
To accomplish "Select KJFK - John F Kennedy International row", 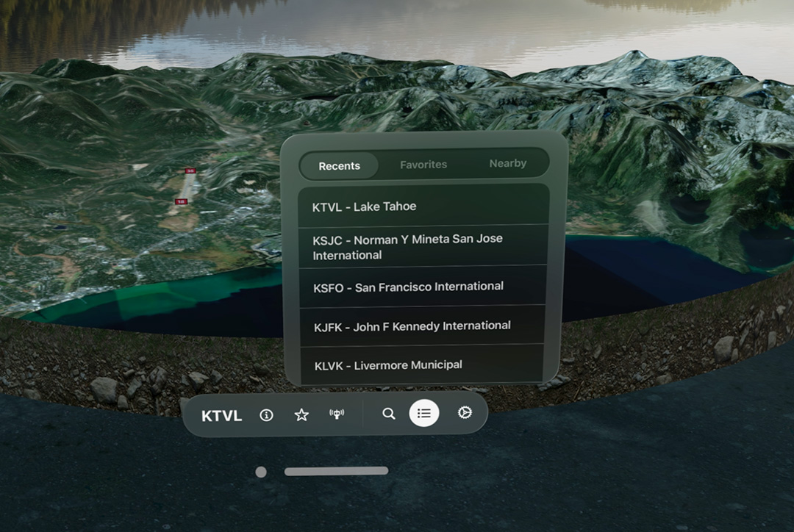I will pos(422,326).
